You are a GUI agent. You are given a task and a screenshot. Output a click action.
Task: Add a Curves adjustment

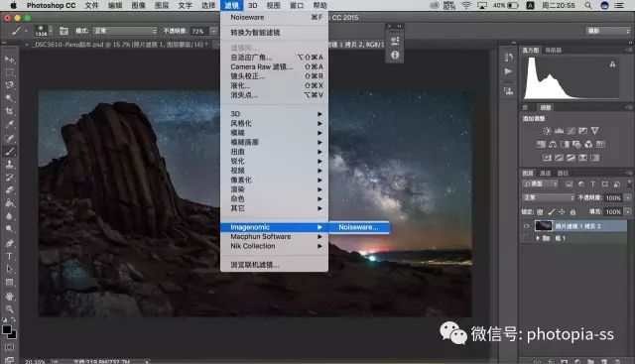571,131
